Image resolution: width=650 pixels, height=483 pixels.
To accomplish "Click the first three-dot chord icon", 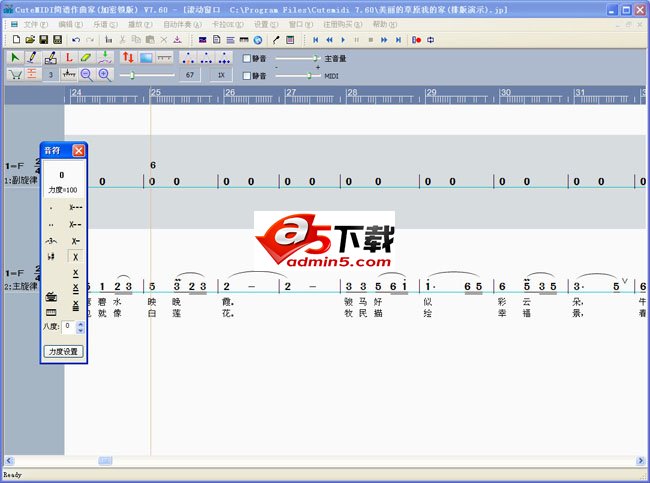I will [x=188, y=58].
